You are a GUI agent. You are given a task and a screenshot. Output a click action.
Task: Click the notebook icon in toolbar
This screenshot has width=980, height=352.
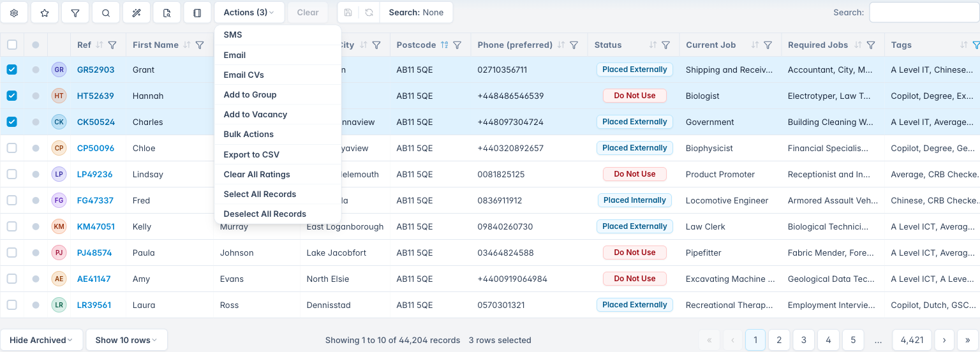(197, 13)
